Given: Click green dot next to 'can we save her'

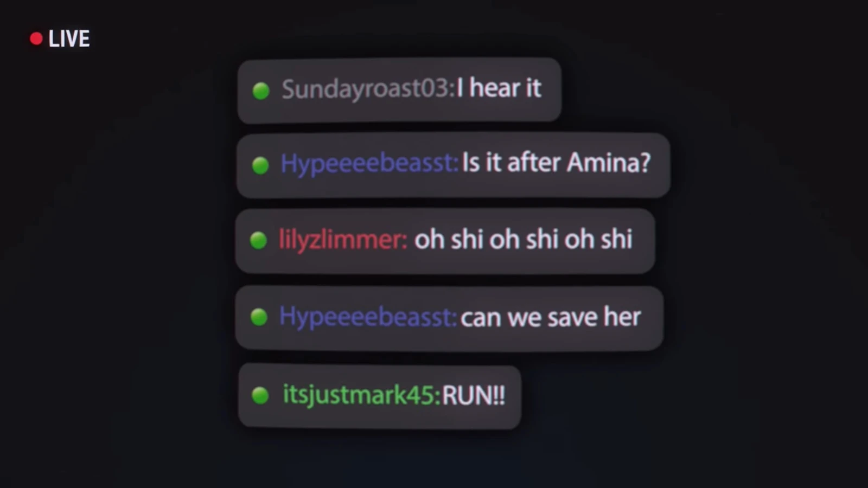Looking at the screenshot, I should click(259, 317).
